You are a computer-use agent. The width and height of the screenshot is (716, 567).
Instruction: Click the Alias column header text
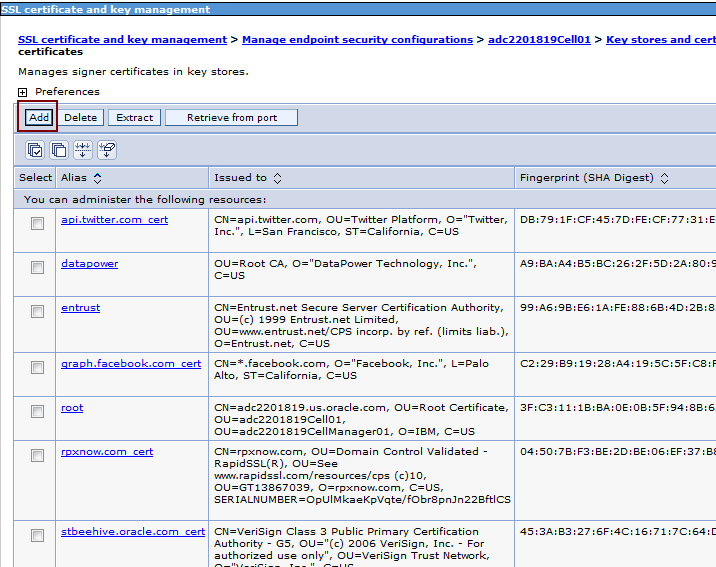(x=74, y=178)
